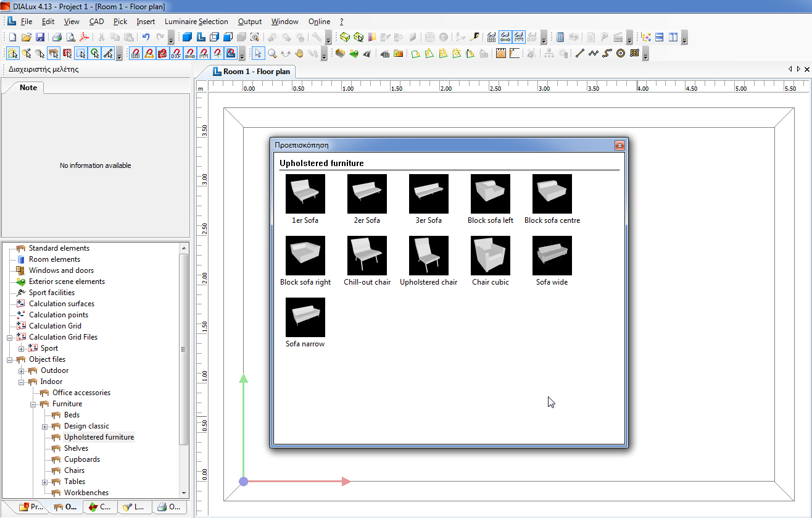Choose the hand pan tool

pos(299,54)
